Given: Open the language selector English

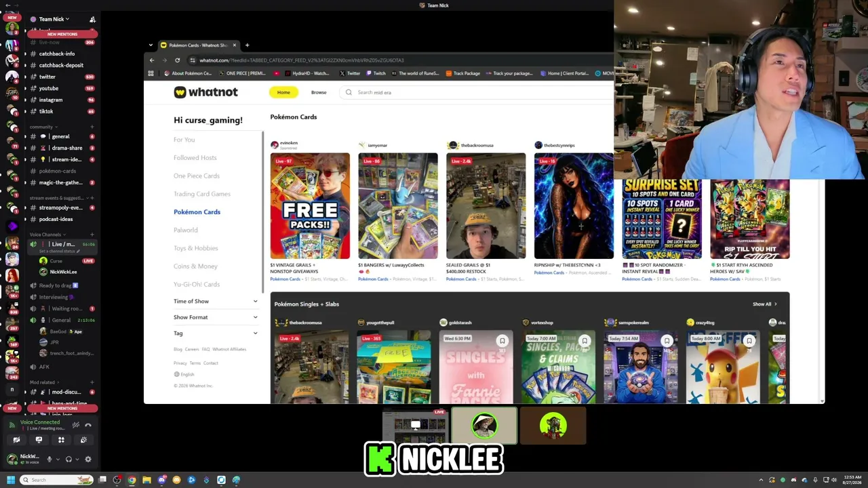Looking at the screenshot, I should click(184, 374).
